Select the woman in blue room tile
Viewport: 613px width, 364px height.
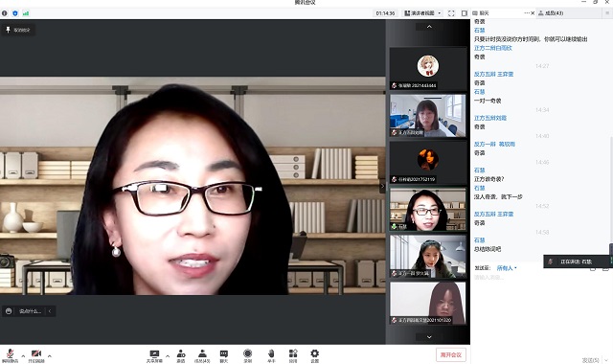428,115
